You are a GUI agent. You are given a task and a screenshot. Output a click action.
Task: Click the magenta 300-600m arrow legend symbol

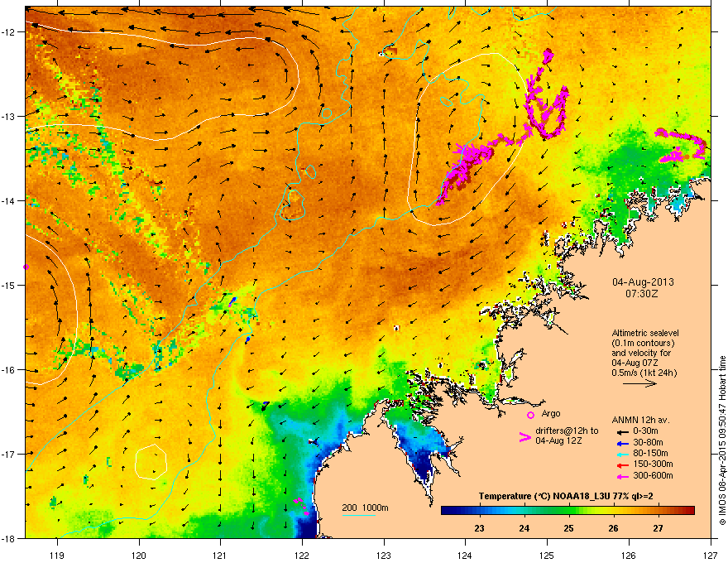click(x=623, y=477)
